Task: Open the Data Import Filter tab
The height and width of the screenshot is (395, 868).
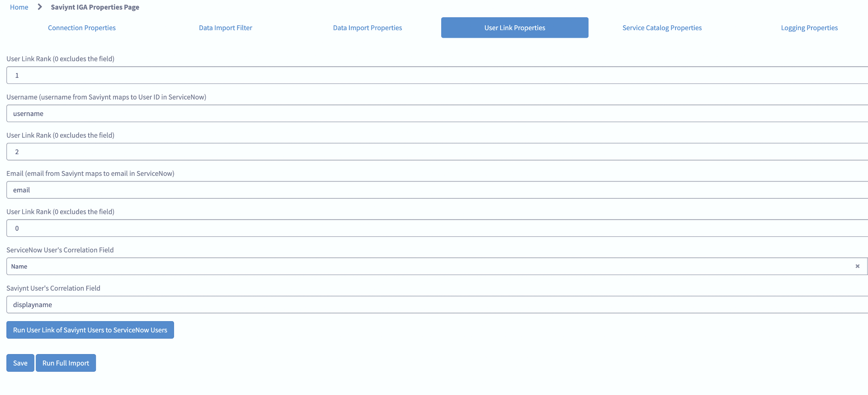Action: tap(225, 28)
